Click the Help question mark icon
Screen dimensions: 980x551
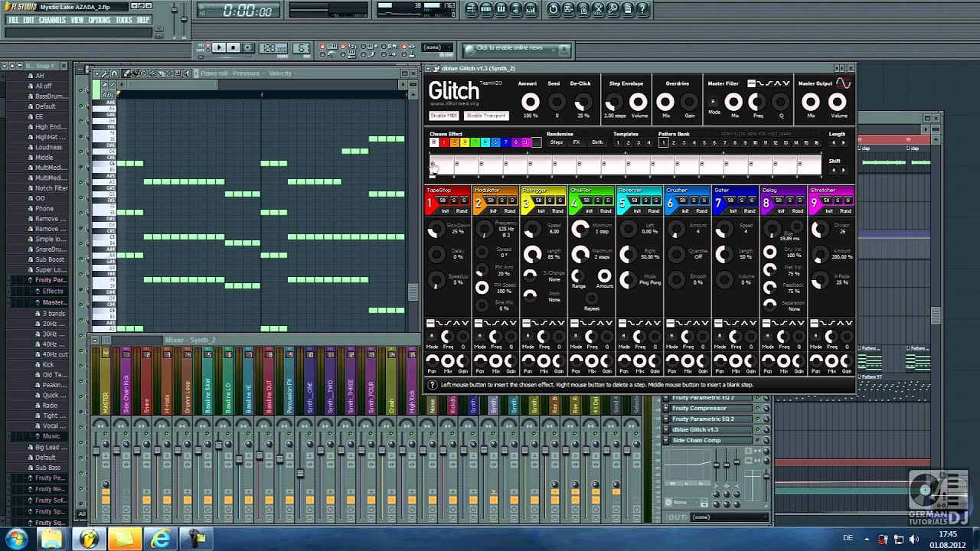click(642, 9)
